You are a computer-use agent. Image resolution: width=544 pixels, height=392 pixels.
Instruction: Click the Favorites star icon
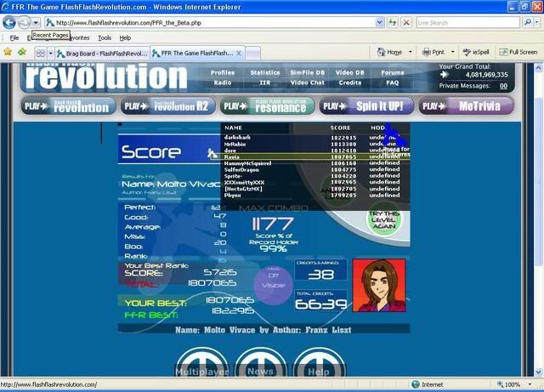pyautogui.click(x=8, y=52)
